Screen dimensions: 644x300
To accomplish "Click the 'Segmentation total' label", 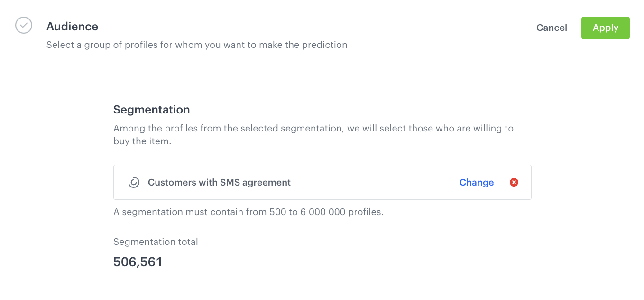I will (156, 242).
